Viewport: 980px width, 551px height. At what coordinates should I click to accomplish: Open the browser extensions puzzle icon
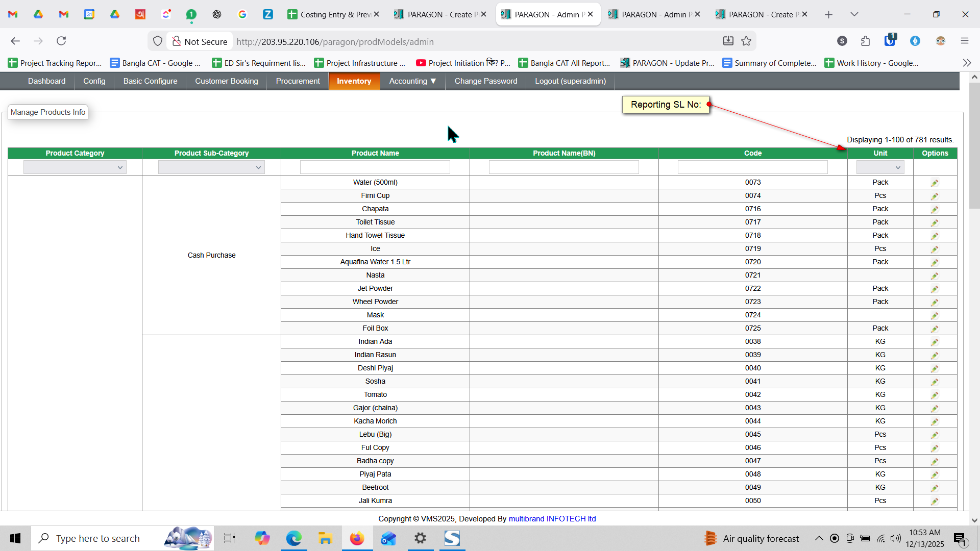(x=865, y=41)
